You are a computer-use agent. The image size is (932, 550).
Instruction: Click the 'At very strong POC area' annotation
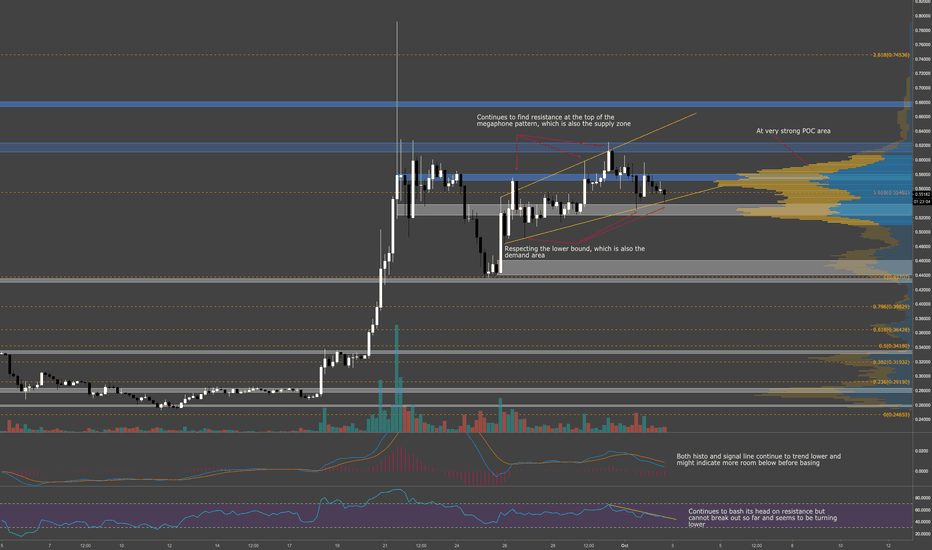point(793,131)
